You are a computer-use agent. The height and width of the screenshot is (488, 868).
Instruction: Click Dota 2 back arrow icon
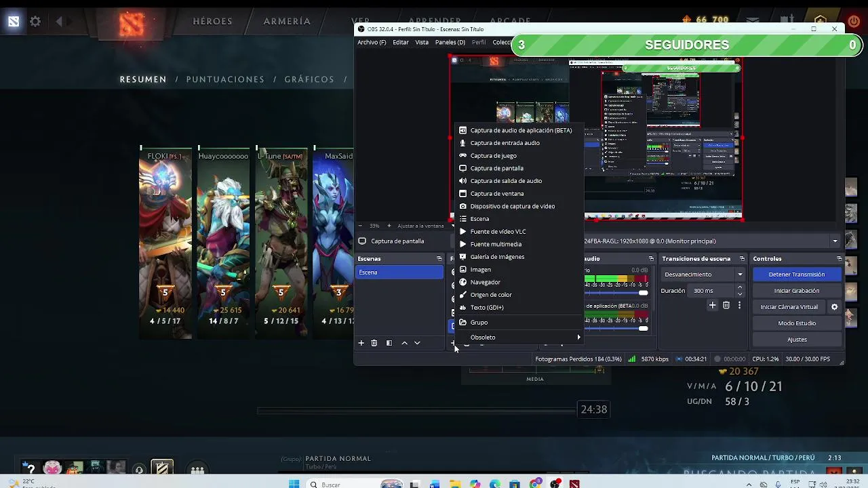click(60, 21)
